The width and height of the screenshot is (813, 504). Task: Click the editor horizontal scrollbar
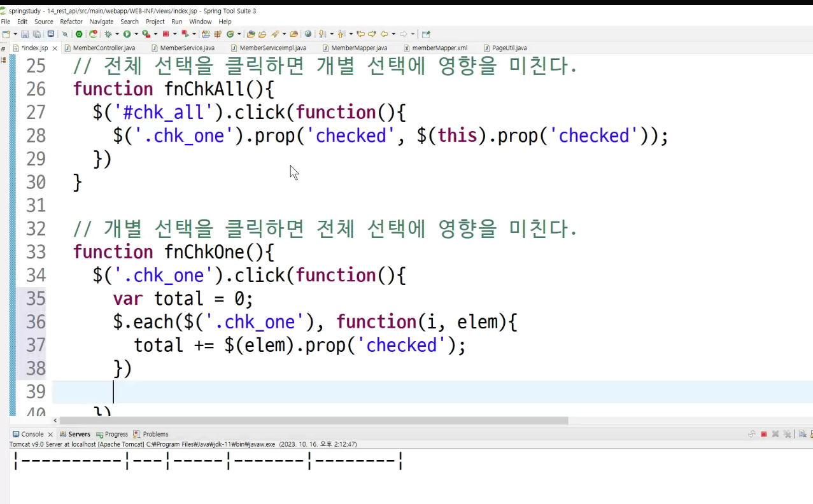[x=314, y=421]
